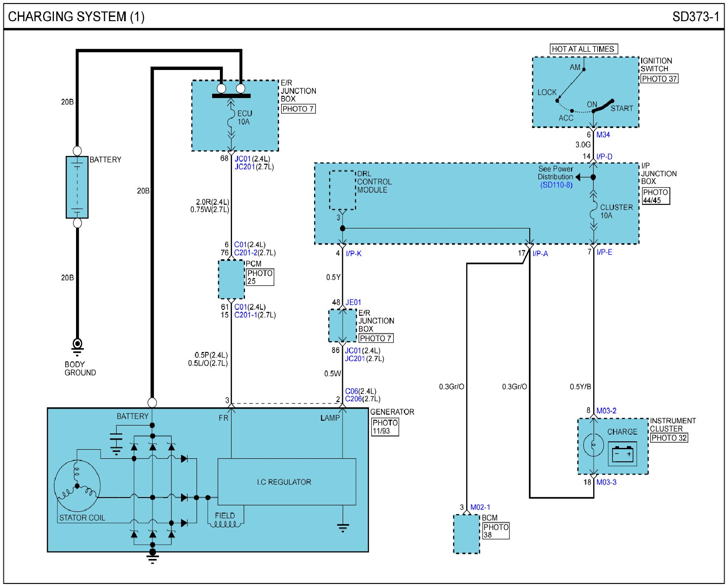Open the SD110-8 power distribution link
Screen dimensions: 728x587
556,185
